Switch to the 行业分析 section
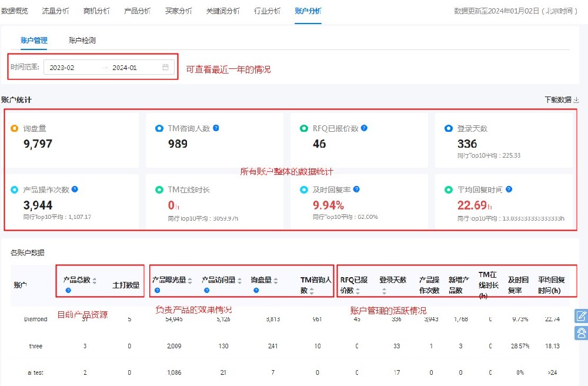This screenshot has width=588, height=386. pyautogui.click(x=266, y=10)
